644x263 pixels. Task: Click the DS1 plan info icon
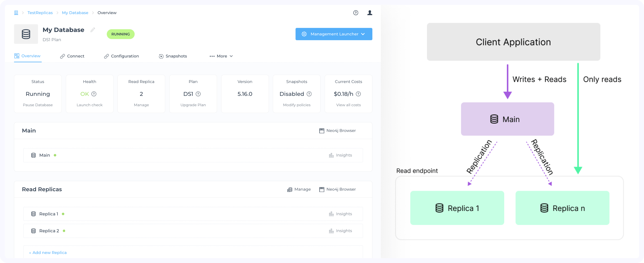click(x=198, y=94)
